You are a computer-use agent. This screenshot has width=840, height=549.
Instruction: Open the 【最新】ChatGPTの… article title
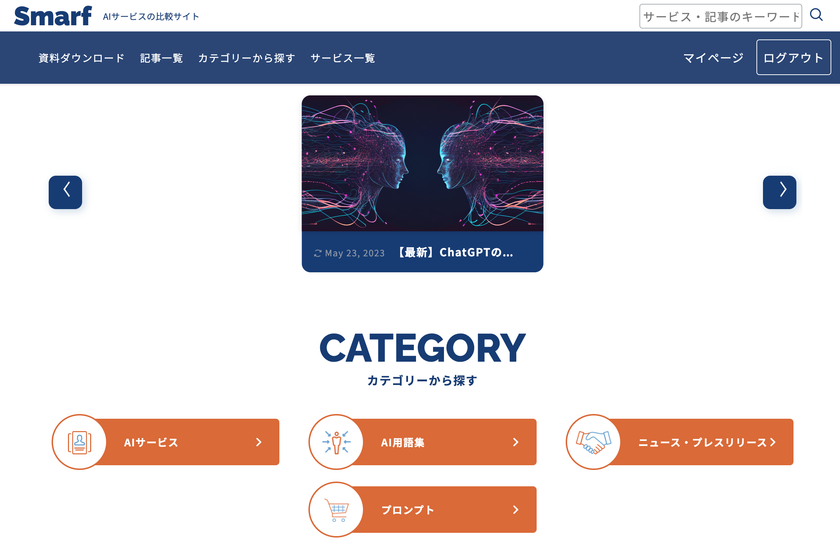pos(454,252)
